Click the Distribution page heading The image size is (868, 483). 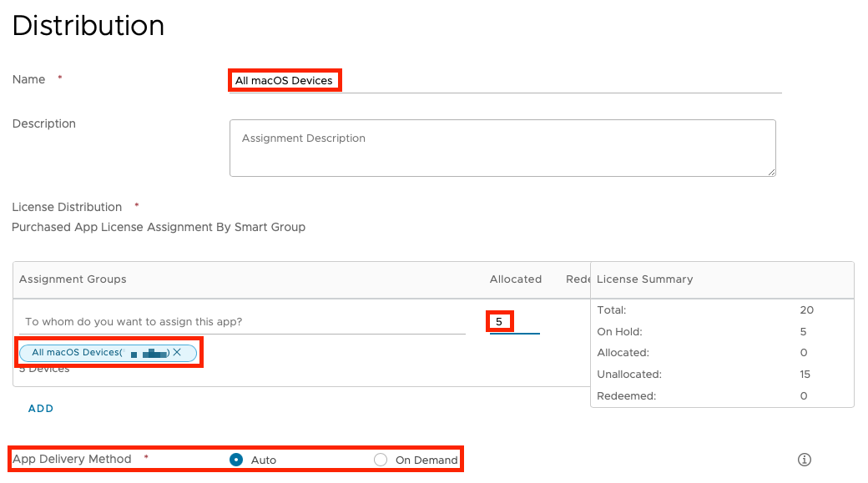88,26
